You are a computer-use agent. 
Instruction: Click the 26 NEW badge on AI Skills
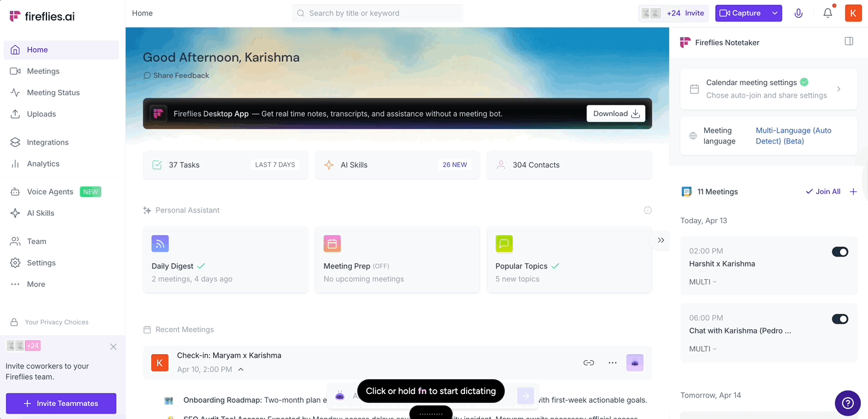tap(455, 165)
